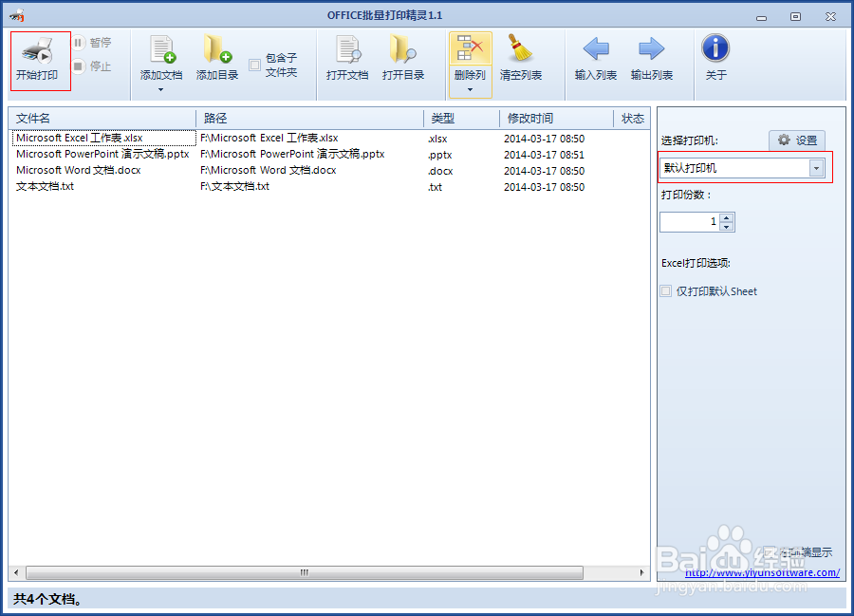Open the yiyunsoftware.com website link
The height and width of the screenshot is (616, 854).
tap(762, 572)
